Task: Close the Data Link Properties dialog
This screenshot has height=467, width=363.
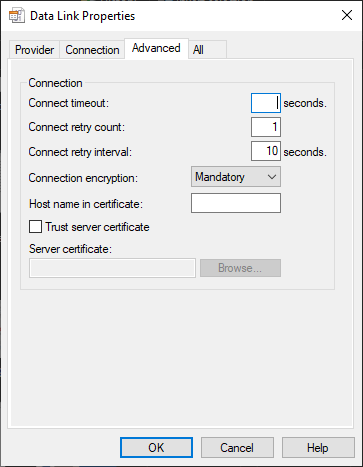Action: (x=347, y=15)
